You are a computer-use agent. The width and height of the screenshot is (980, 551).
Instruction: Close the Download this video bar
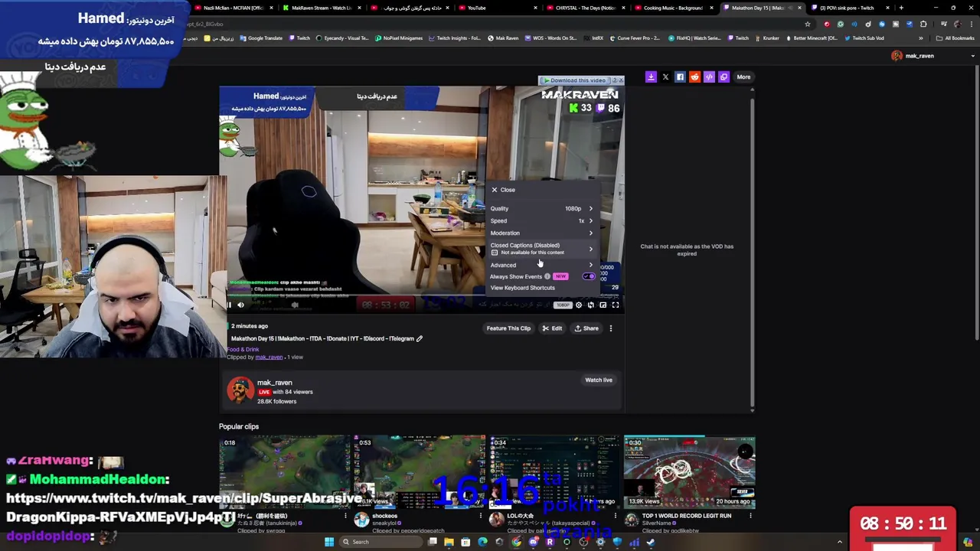coord(620,80)
